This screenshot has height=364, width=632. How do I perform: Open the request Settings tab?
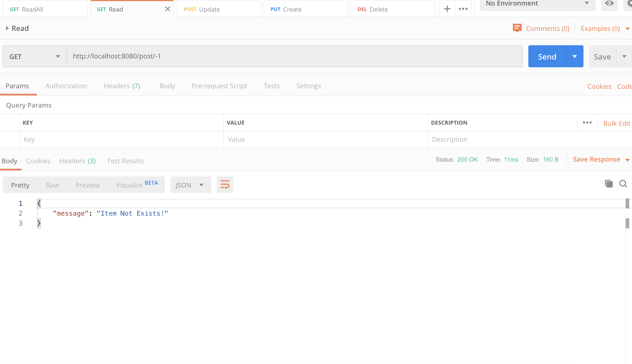click(309, 86)
